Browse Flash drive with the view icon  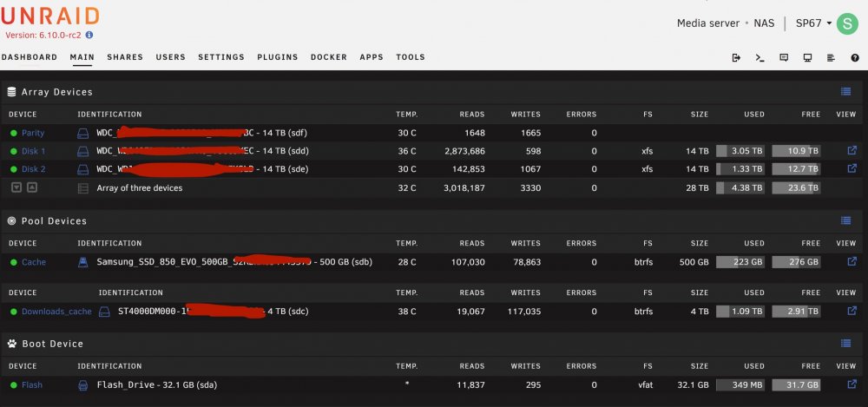coord(852,384)
